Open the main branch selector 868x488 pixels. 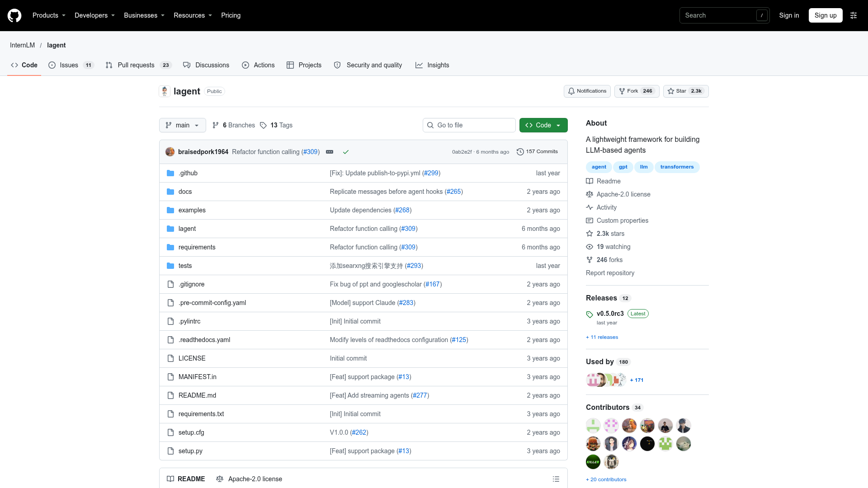(183, 125)
